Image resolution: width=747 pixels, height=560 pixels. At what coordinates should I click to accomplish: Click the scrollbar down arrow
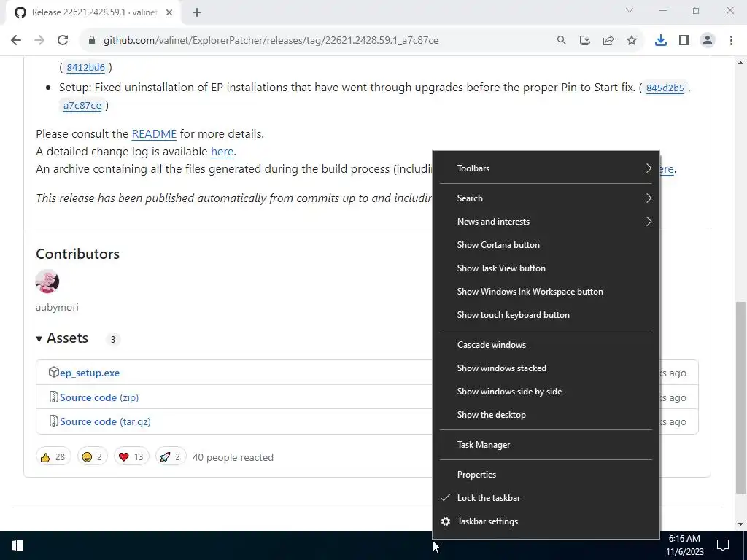[740, 524]
